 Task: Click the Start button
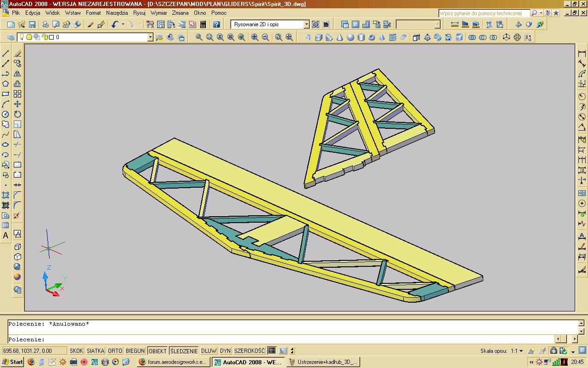(12, 362)
